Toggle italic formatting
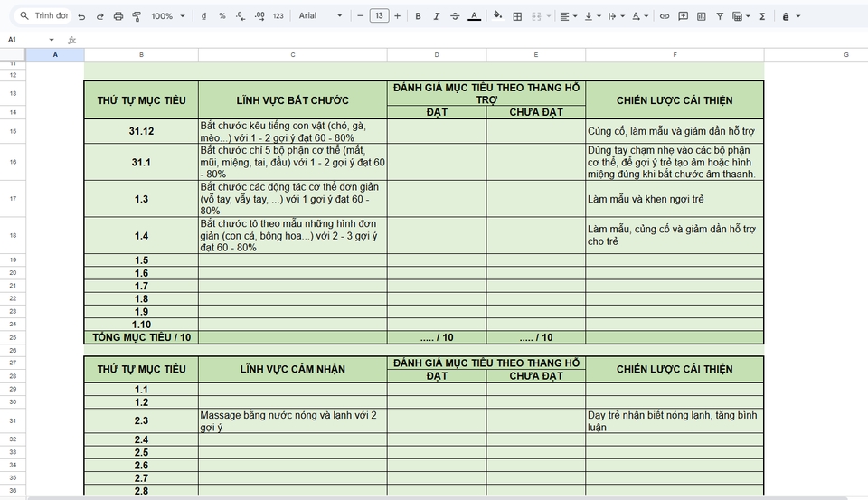Viewport: 868px width, 500px height. [x=437, y=16]
